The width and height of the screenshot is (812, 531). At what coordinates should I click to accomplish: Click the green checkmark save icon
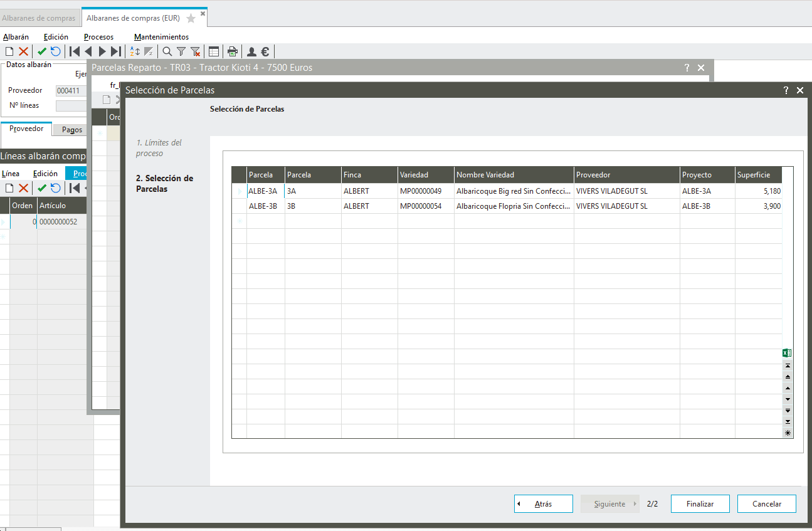(42, 52)
